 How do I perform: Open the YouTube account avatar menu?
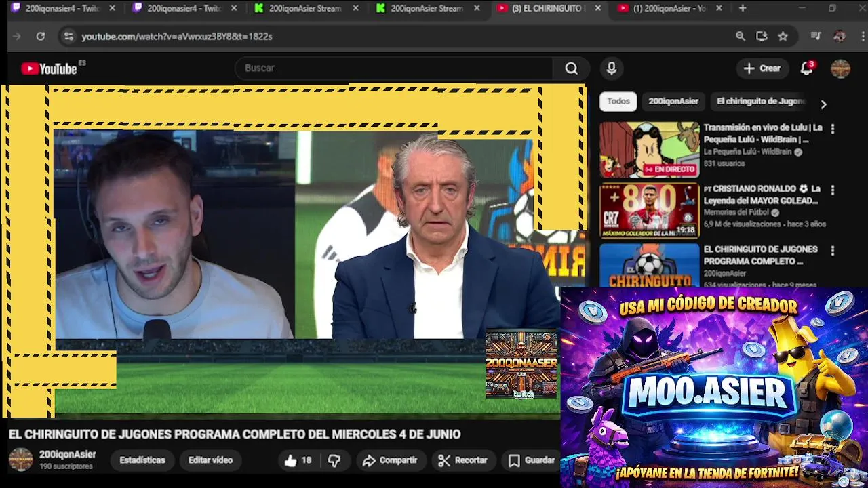pos(840,68)
